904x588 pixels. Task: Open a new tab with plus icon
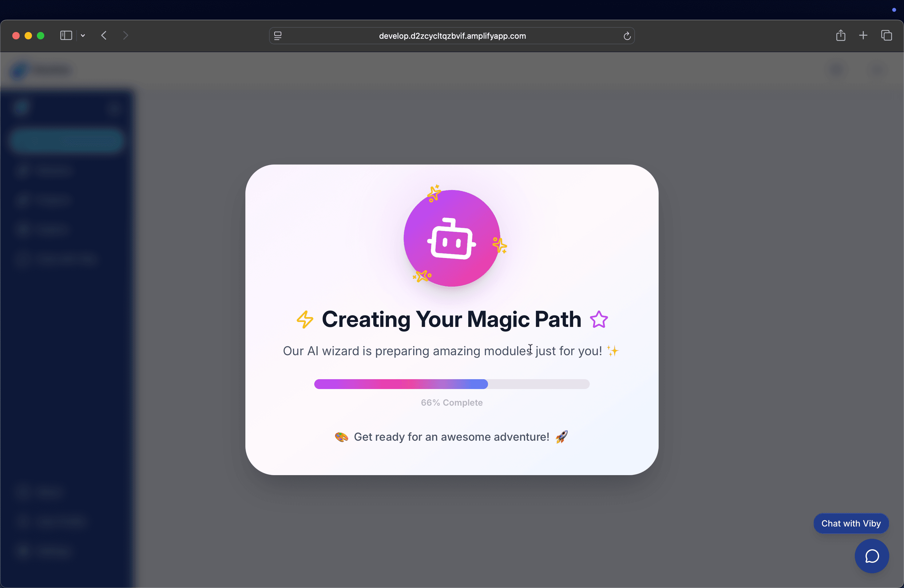tap(863, 36)
